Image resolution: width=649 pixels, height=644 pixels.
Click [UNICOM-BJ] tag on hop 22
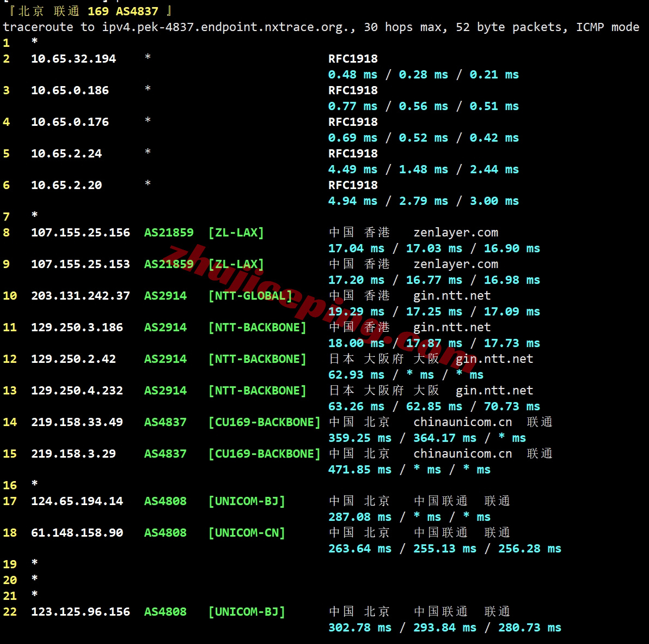(247, 612)
